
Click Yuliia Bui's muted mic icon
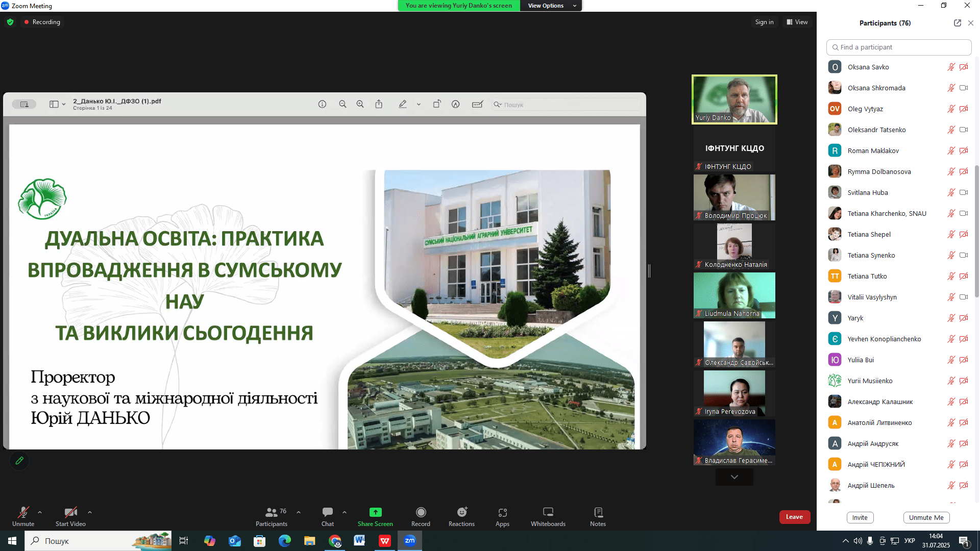[x=951, y=360]
